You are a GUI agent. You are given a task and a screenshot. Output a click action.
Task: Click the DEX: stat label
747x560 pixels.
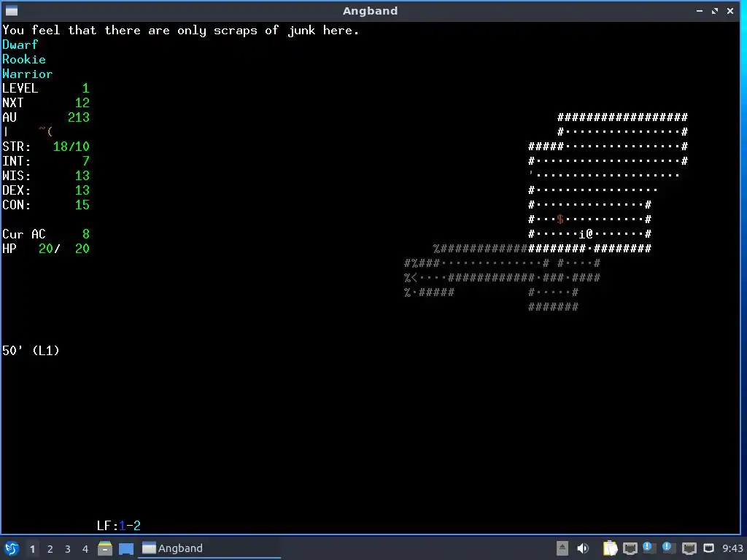(16, 190)
